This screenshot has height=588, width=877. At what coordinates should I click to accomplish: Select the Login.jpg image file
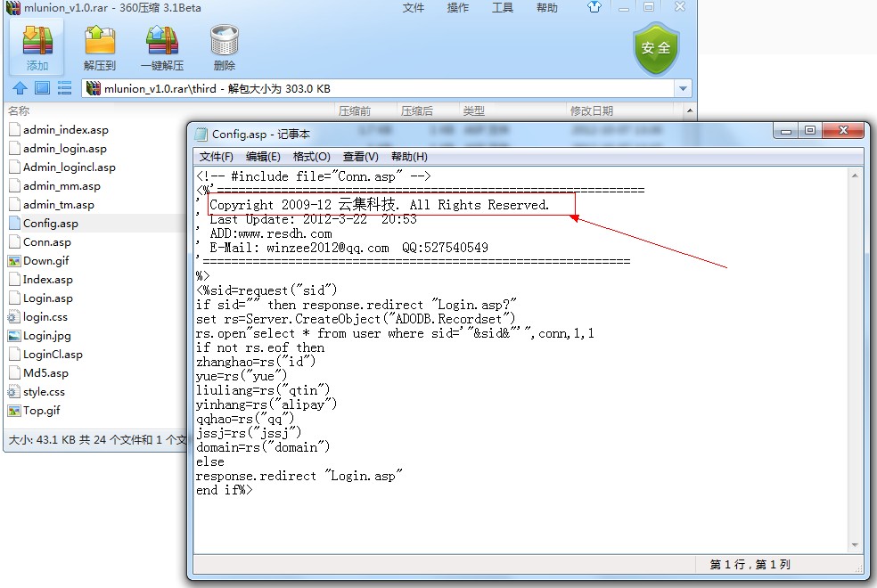pyautogui.click(x=46, y=336)
